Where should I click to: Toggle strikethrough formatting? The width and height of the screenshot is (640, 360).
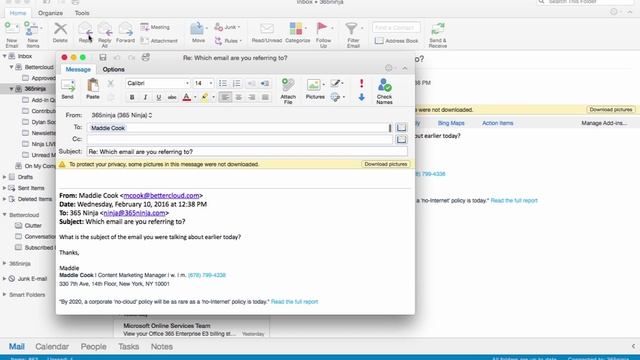click(172, 97)
